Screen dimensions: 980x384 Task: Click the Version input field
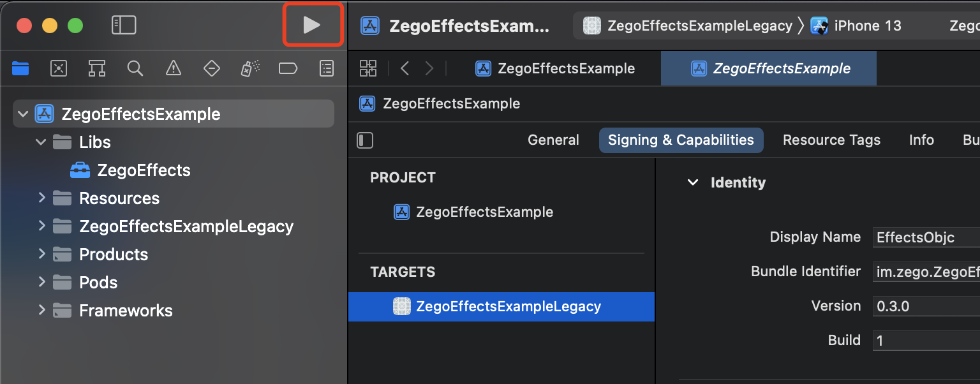click(x=926, y=306)
